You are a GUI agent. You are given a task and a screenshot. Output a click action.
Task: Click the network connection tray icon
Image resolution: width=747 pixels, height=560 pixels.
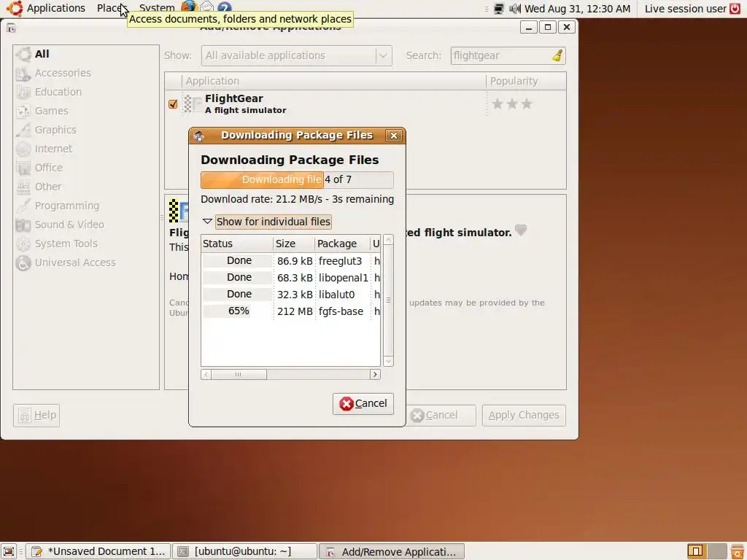point(499,9)
